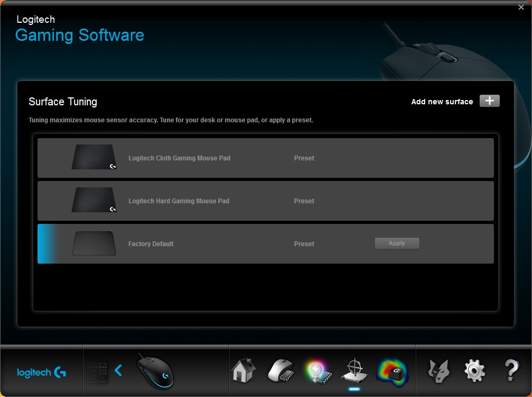This screenshot has height=397, width=532.
Task: Select Logitech Cloth Gaming Mouse Pad row
Action: pyautogui.click(x=265, y=158)
